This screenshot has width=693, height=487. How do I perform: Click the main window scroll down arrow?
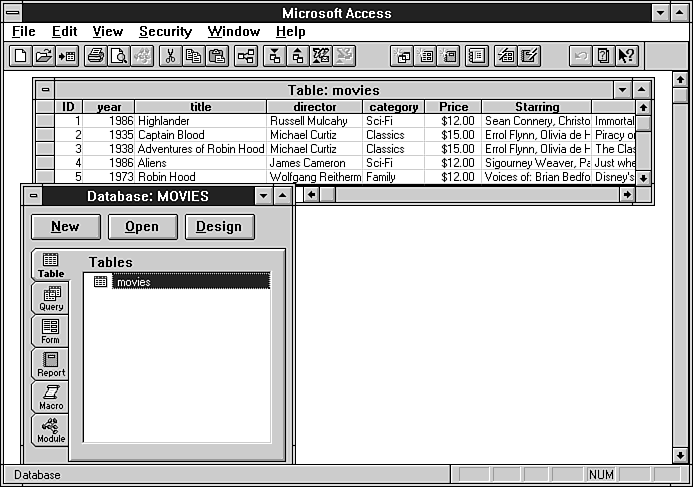coord(680,455)
